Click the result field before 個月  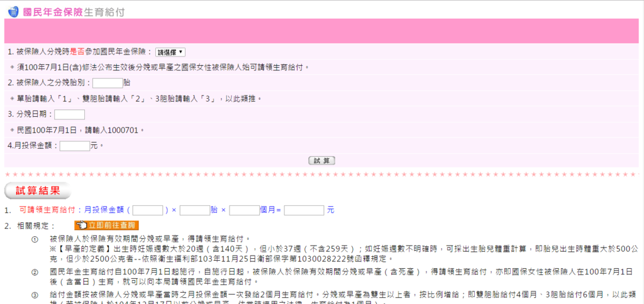(245, 210)
